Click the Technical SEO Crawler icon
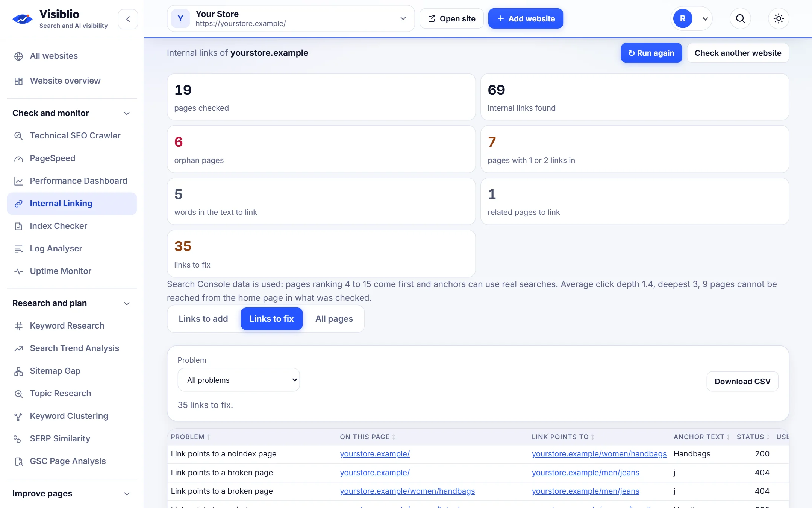The image size is (812, 508). [18, 136]
